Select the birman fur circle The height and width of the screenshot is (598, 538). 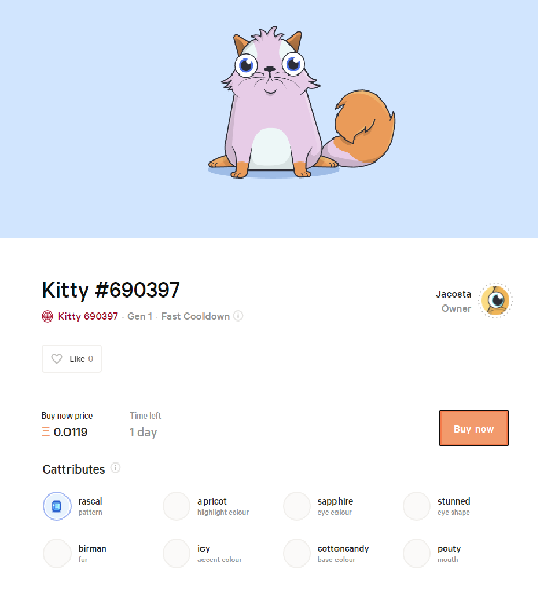[57, 553]
